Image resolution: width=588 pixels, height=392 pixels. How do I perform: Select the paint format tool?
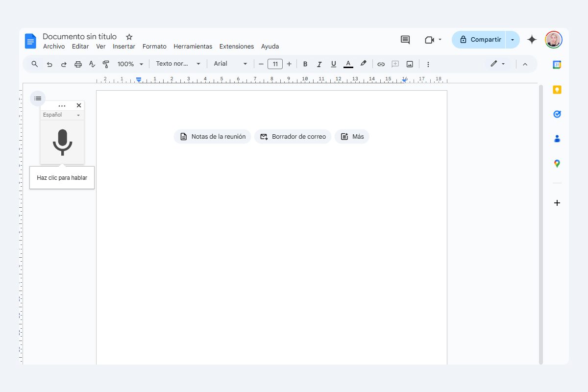tap(106, 64)
